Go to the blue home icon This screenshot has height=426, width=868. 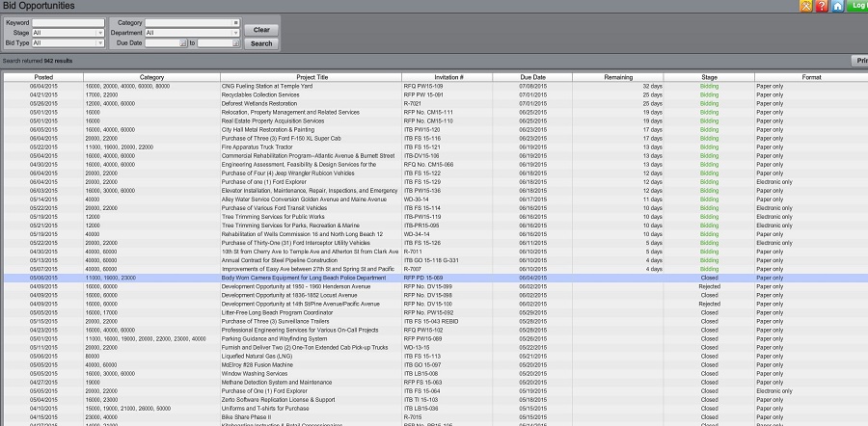point(837,6)
